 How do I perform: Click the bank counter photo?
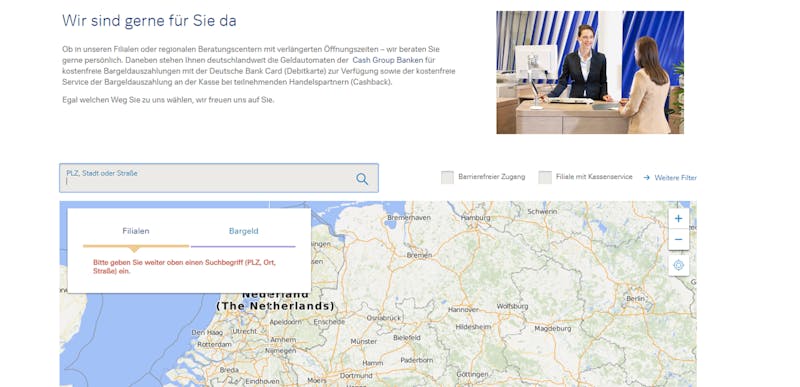pos(590,72)
